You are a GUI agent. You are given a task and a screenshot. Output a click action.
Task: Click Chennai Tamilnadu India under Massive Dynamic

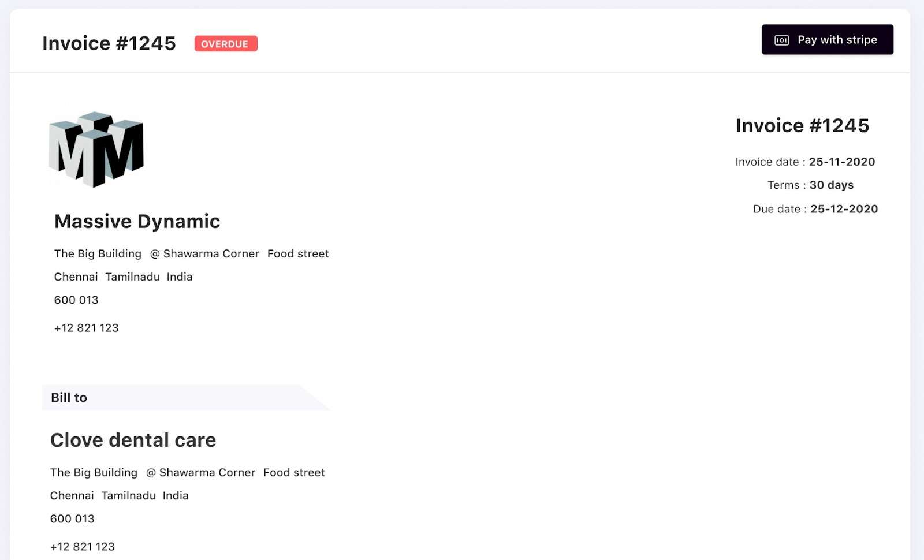tap(123, 277)
